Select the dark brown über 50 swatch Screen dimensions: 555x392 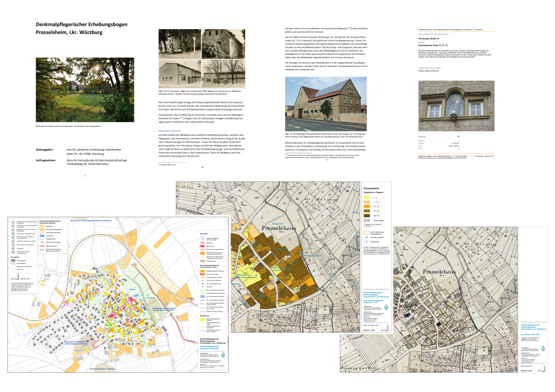pyautogui.click(x=367, y=216)
